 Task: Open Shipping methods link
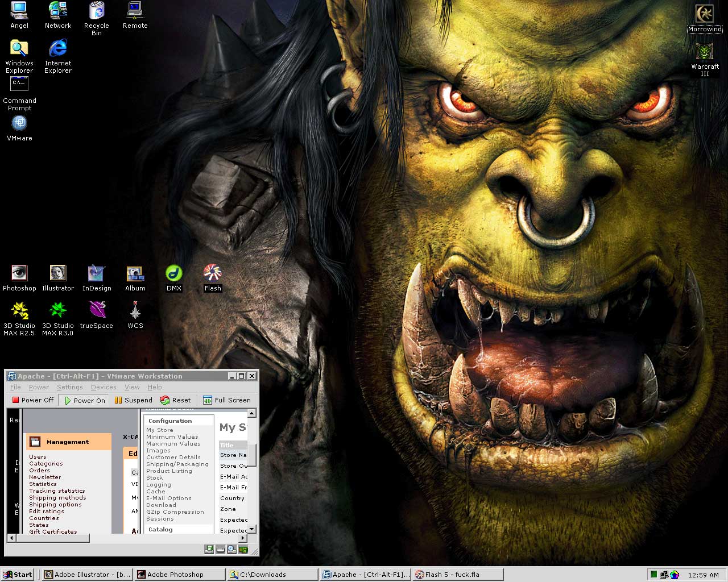(57, 498)
